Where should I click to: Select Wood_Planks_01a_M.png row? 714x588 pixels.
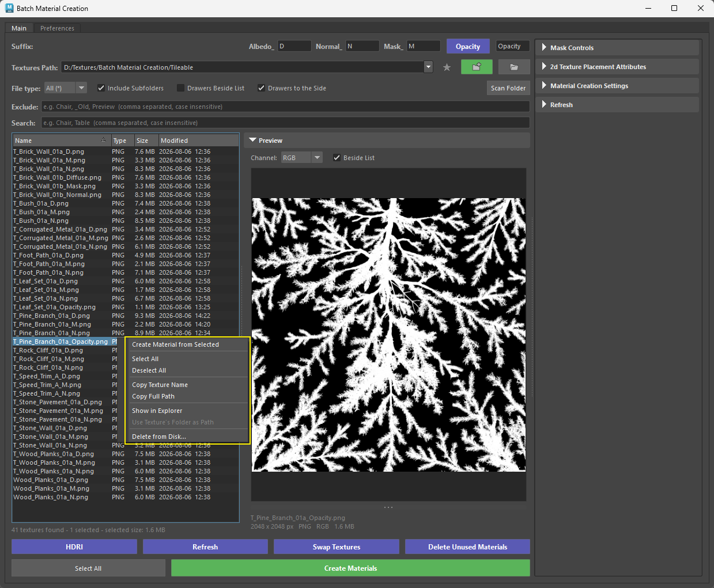(x=126, y=488)
